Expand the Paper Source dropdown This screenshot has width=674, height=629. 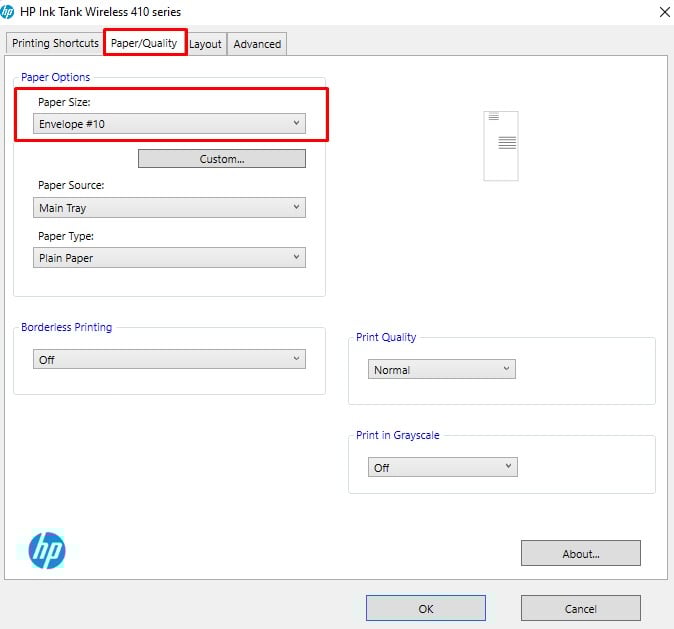click(169, 208)
